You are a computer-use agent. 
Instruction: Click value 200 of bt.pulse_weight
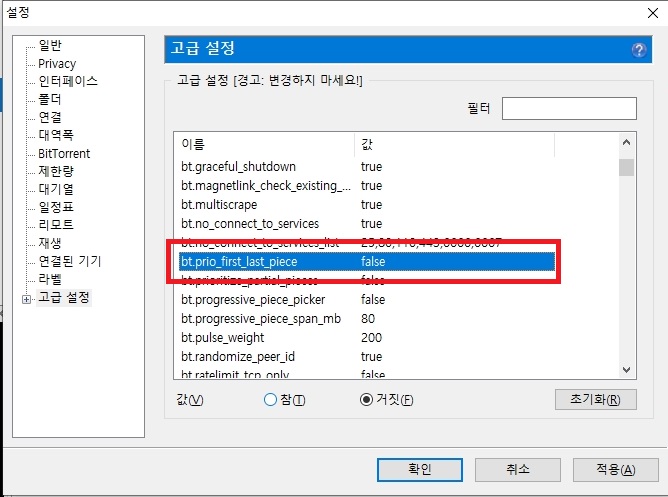tap(371, 338)
